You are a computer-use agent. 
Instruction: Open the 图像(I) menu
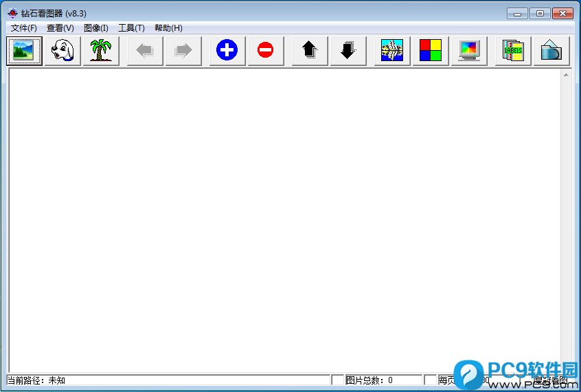coord(96,28)
